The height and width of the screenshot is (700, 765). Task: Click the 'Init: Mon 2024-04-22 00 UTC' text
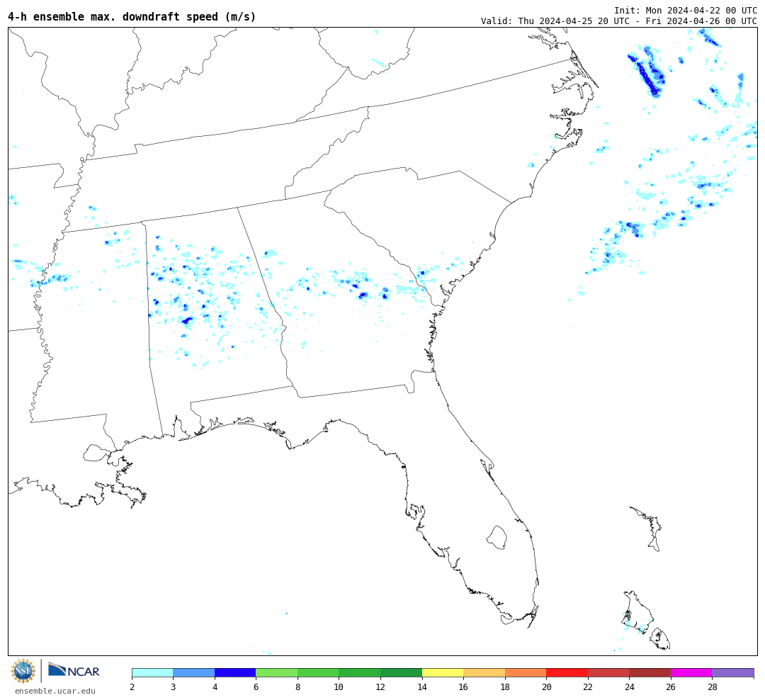tap(686, 10)
